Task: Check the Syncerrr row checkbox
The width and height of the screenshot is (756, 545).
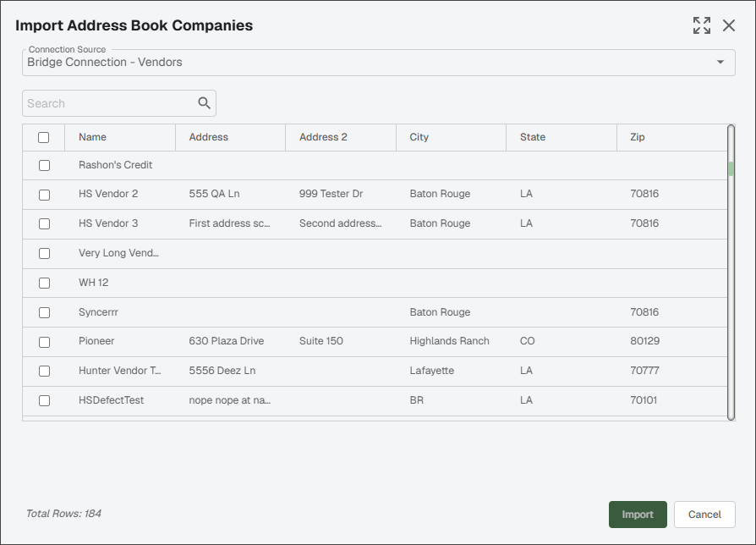Action: coord(44,312)
